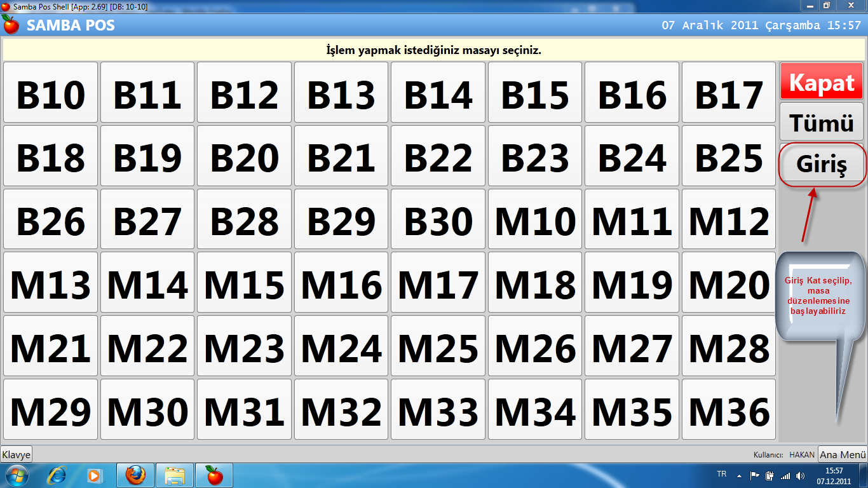Click the Samba POS apple logo icon

tap(10, 25)
